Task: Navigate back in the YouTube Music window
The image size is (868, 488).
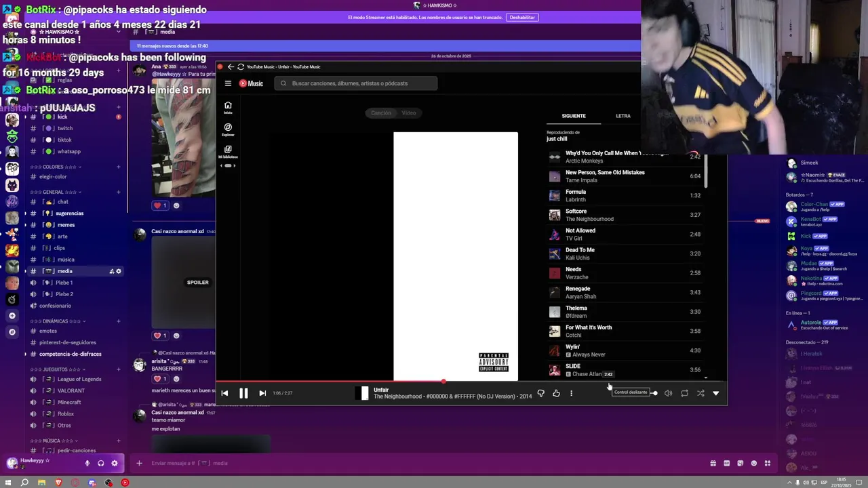Action: (231, 66)
